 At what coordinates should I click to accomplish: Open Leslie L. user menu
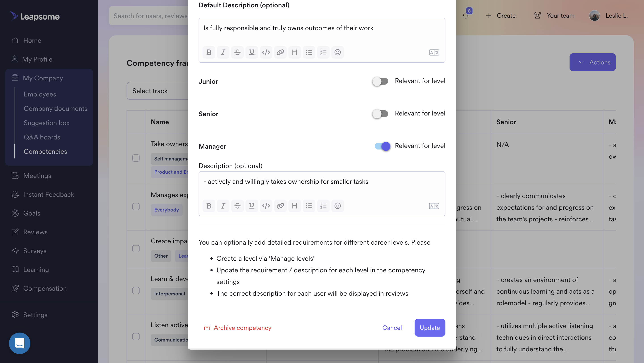pyautogui.click(x=608, y=15)
